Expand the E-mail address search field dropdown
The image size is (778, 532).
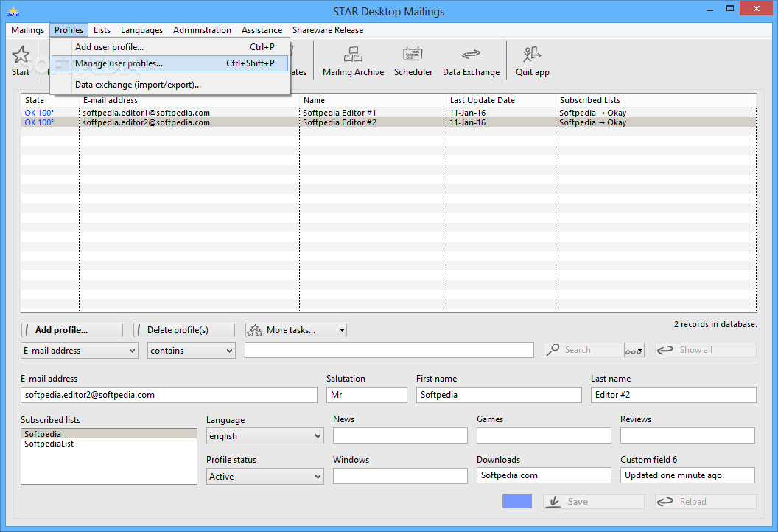tap(80, 350)
